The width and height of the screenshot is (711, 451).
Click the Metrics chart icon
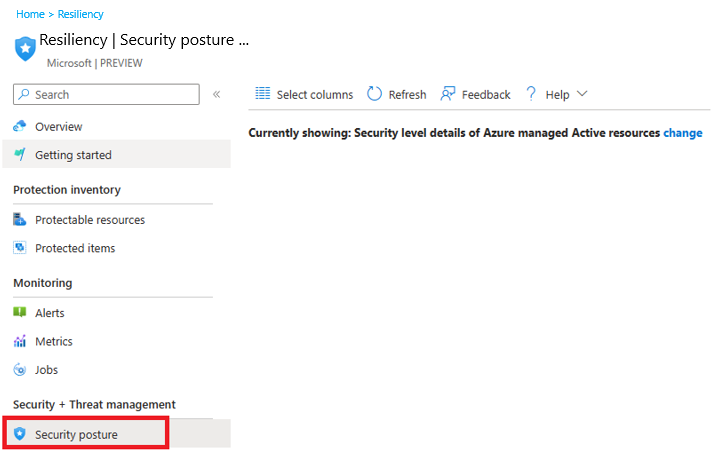pos(19,341)
